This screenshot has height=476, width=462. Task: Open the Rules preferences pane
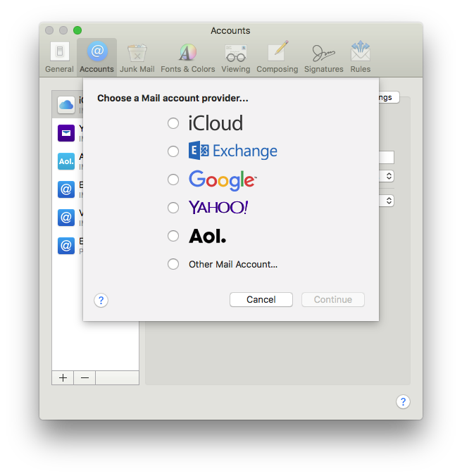click(x=361, y=57)
